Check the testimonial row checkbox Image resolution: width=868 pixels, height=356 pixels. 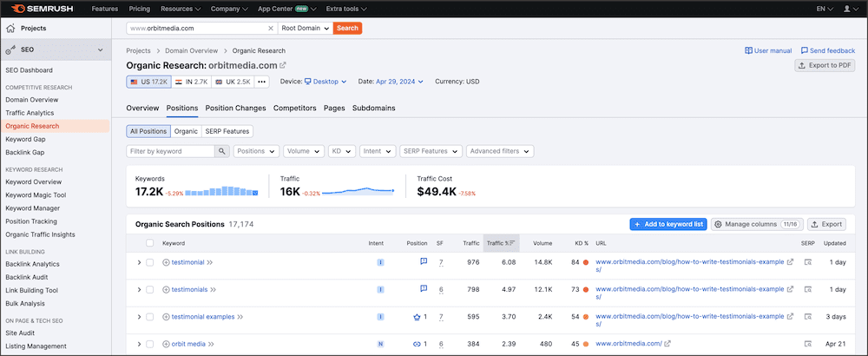coord(149,262)
